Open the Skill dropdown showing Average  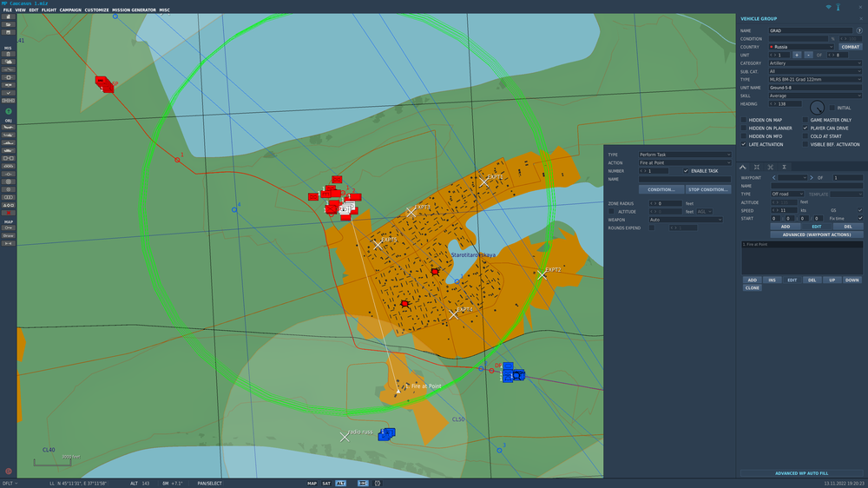click(815, 96)
